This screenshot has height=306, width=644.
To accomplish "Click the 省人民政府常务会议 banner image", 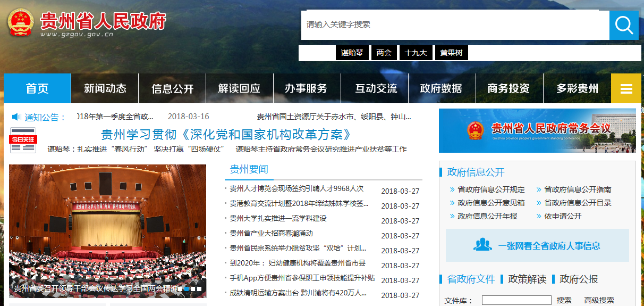I will (537, 131).
